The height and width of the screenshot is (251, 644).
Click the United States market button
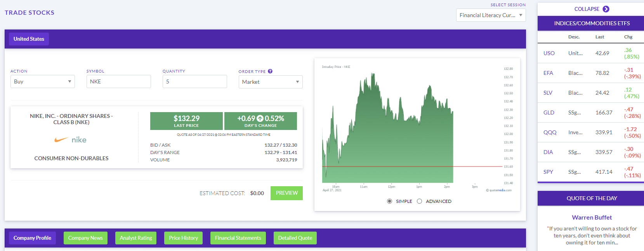[x=29, y=39]
